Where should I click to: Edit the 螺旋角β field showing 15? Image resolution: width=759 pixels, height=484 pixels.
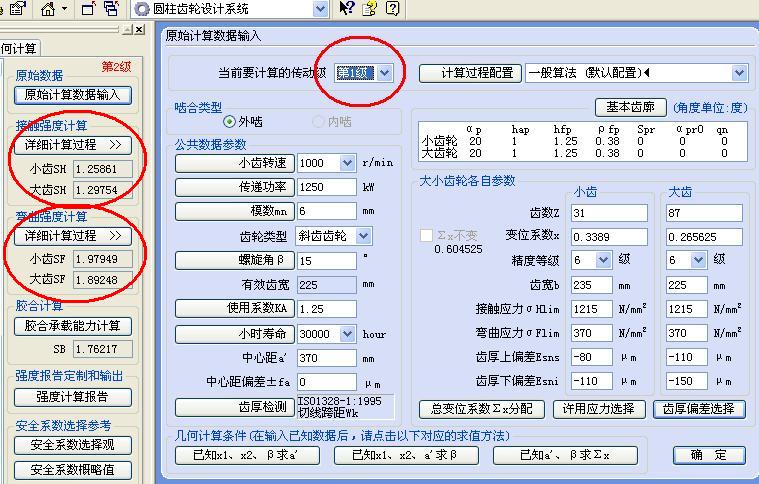tap(327, 260)
